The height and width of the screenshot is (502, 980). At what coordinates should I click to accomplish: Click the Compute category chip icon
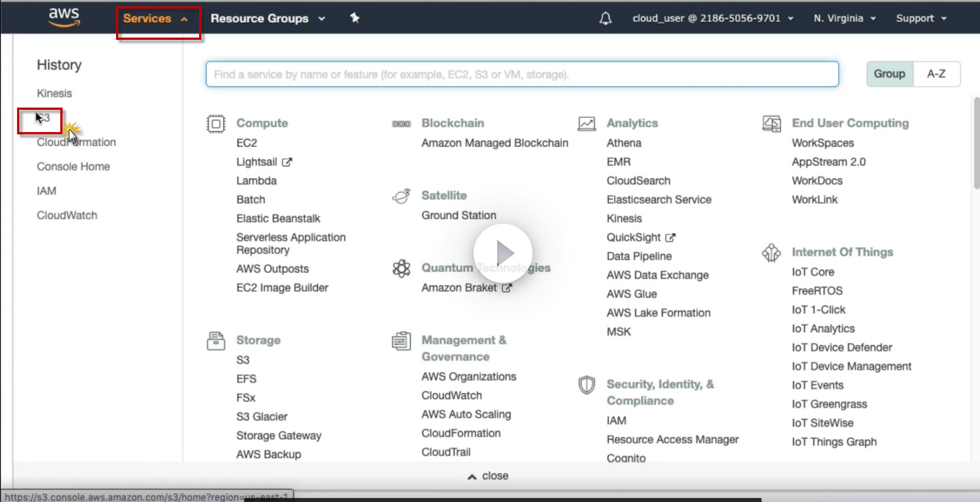pyautogui.click(x=216, y=124)
